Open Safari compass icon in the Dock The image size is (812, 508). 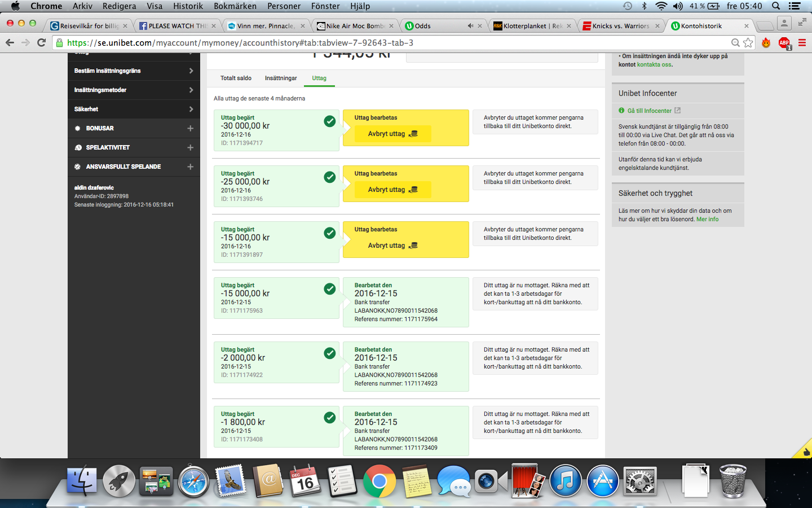[193, 481]
